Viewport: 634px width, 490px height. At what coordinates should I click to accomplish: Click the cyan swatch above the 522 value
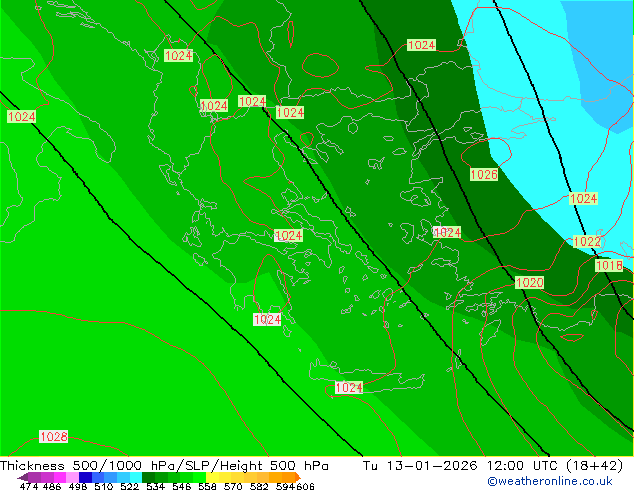(x=136, y=477)
